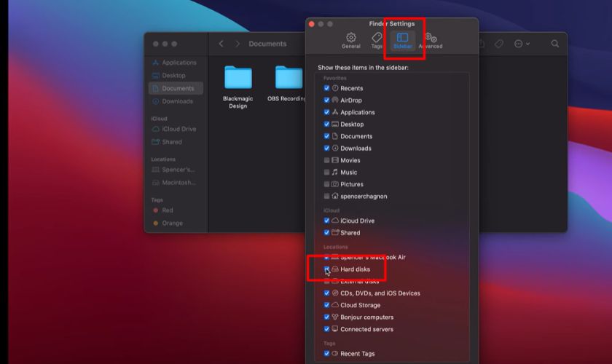Uncheck CDs, DVDs, and iOS Devices checkbox
Viewport: 612px width, 364px height.
[x=326, y=293]
